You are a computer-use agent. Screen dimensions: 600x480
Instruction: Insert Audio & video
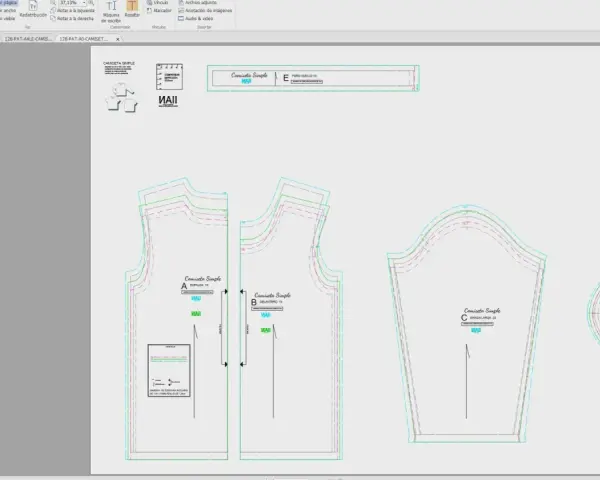pyautogui.click(x=196, y=18)
